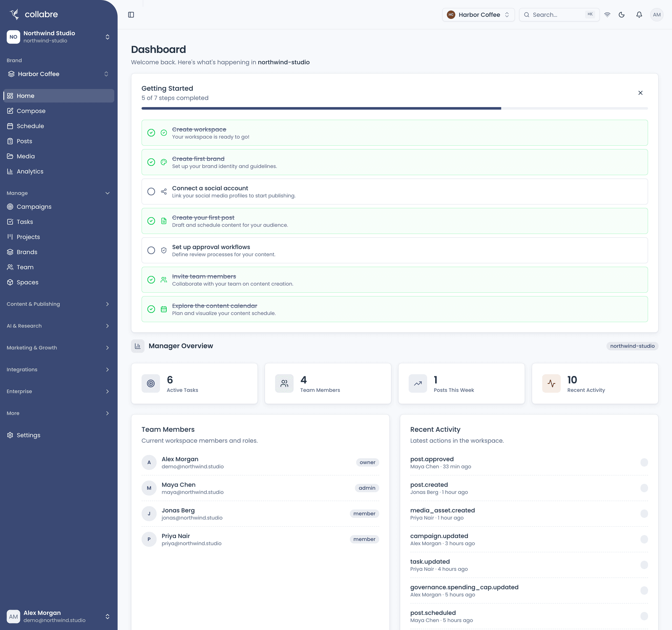672x630 pixels.
Task: Open Settings in the sidebar
Action: click(x=59, y=435)
